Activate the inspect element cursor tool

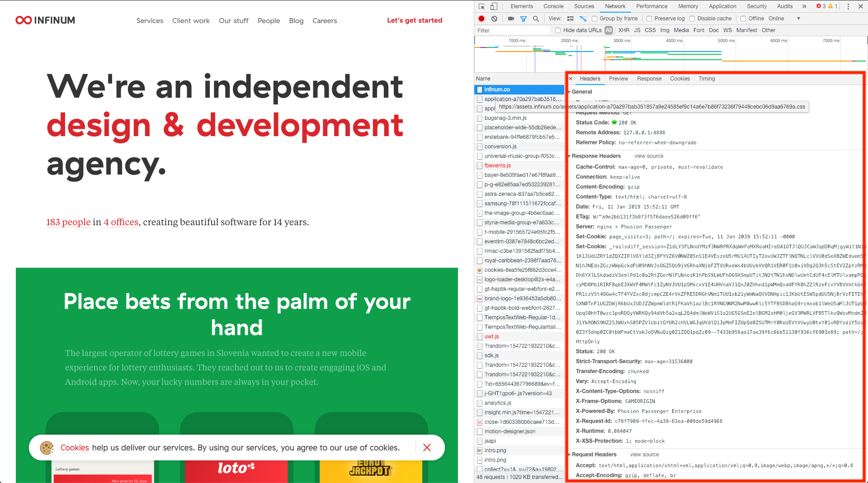coord(481,6)
